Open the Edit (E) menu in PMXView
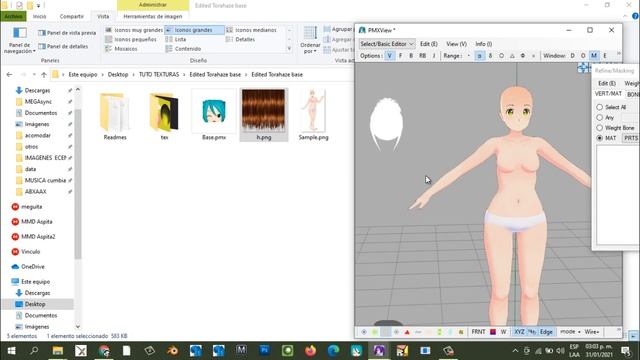This screenshot has width=640, height=360. pos(429,44)
